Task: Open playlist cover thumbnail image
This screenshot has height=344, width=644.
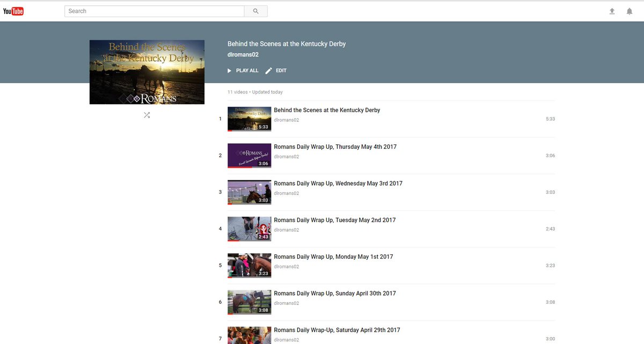Action: [x=147, y=72]
